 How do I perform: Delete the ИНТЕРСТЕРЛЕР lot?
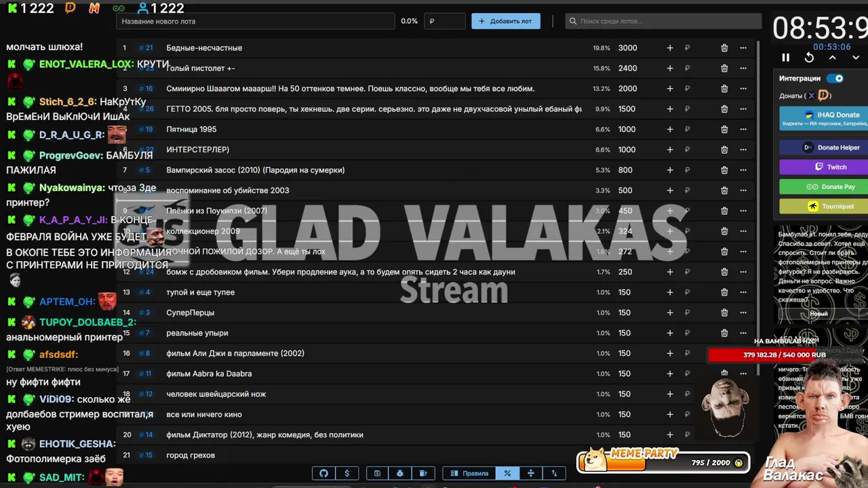(724, 150)
